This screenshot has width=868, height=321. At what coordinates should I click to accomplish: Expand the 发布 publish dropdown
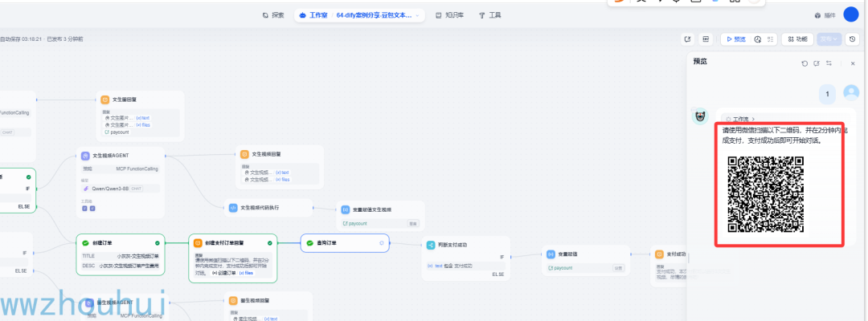829,39
